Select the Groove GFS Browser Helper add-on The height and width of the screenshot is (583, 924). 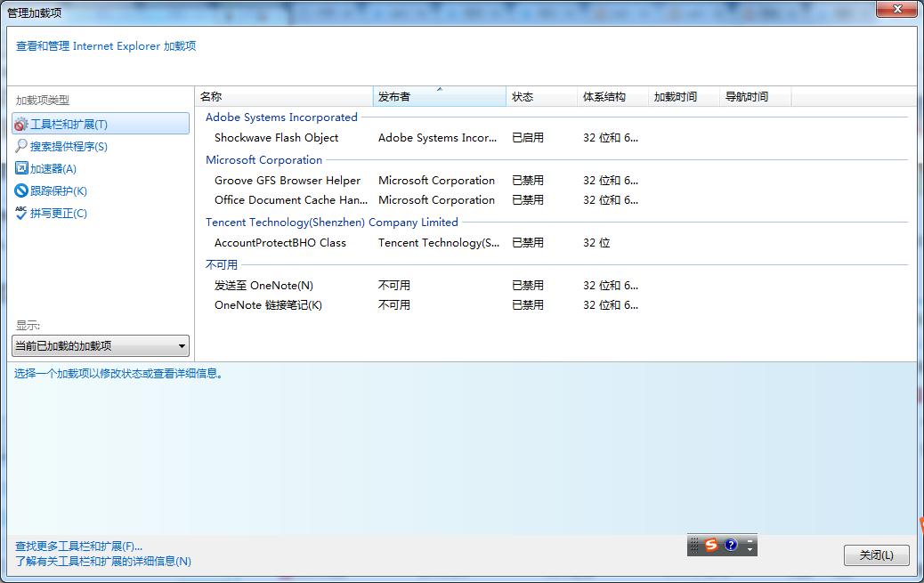coord(287,181)
